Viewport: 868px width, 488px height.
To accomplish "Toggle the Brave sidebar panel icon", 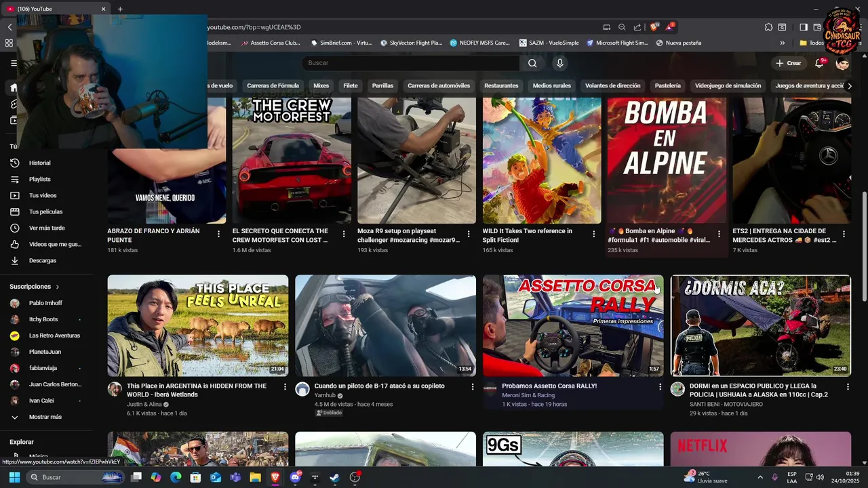I will [x=803, y=27].
